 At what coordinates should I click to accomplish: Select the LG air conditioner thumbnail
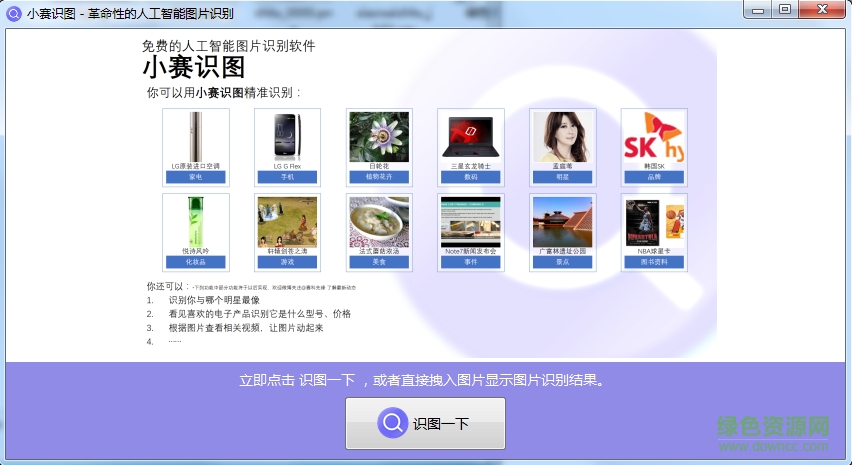(x=196, y=137)
